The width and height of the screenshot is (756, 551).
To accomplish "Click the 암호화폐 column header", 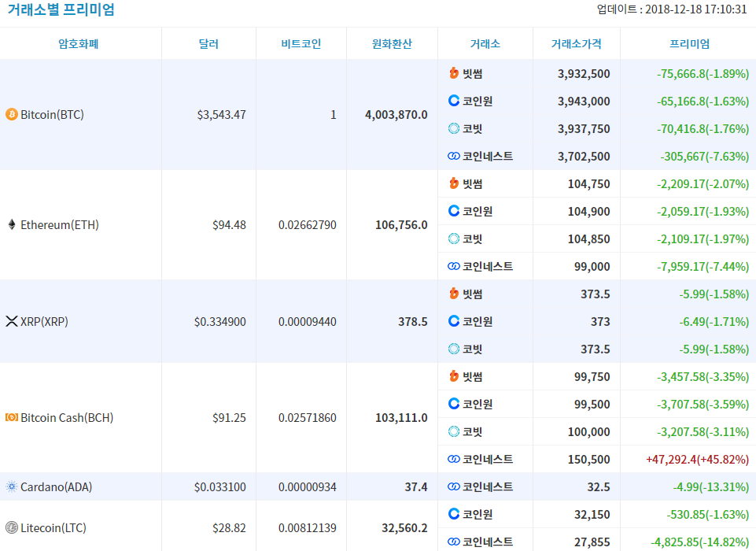I will pyautogui.click(x=79, y=44).
